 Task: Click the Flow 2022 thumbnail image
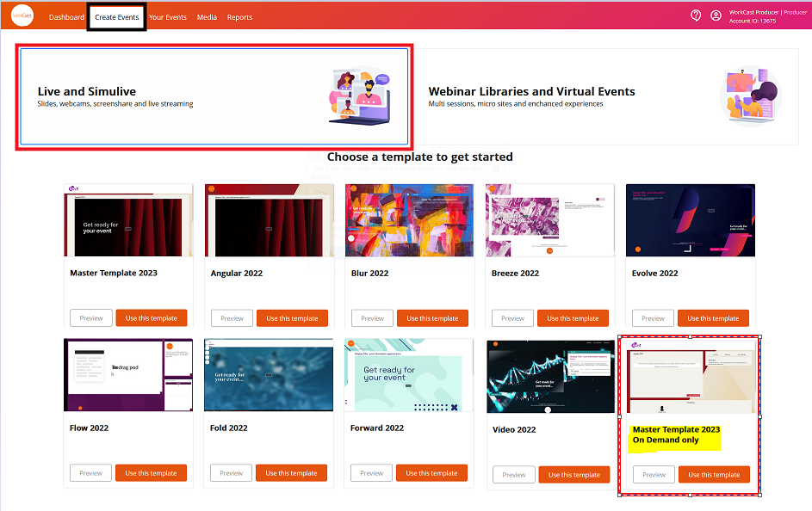128,375
